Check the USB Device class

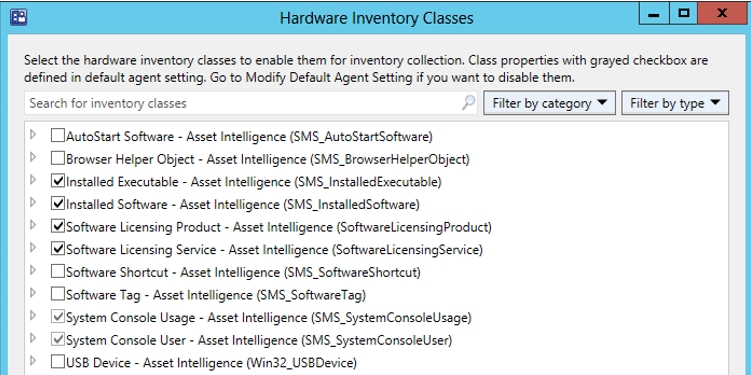(57, 362)
